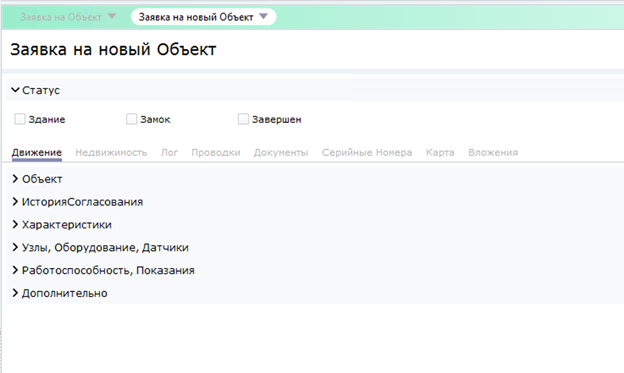Select the 'Заявка на Объект' breadcrumb
The height and width of the screenshot is (373, 624).
pyautogui.click(x=61, y=17)
